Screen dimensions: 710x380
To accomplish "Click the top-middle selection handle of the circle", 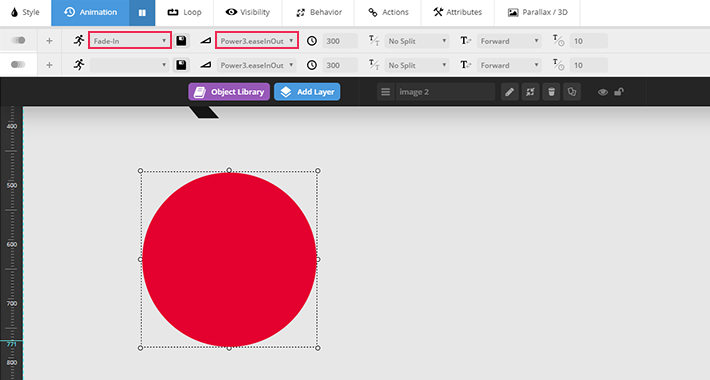I will click(229, 170).
